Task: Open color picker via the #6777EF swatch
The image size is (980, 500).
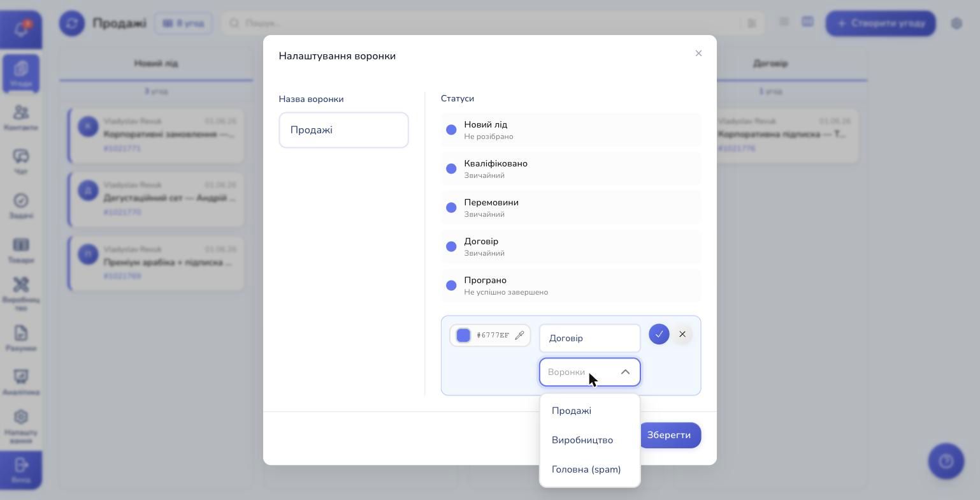Action: 463,335
